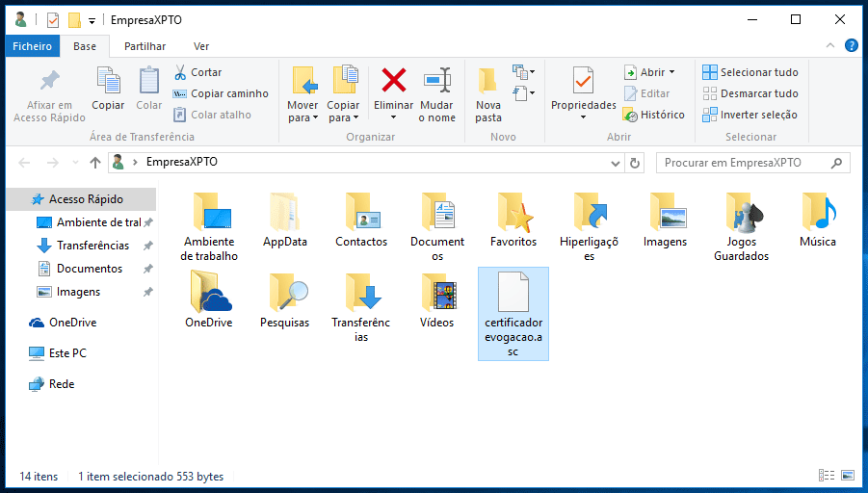Click EmpresaXPTO in address bar breadcrumb
The height and width of the screenshot is (493, 868).
point(181,162)
